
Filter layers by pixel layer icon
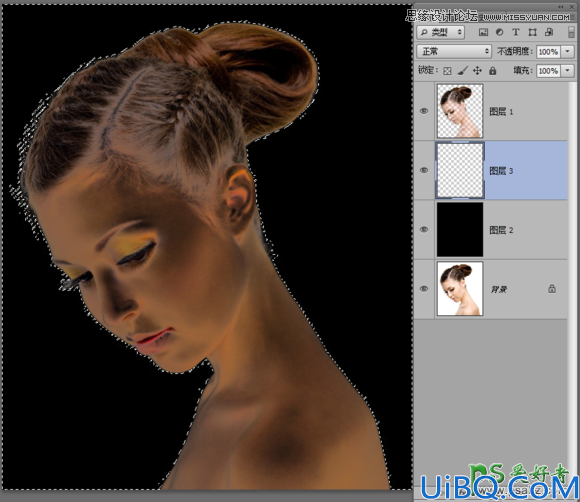pos(483,32)
